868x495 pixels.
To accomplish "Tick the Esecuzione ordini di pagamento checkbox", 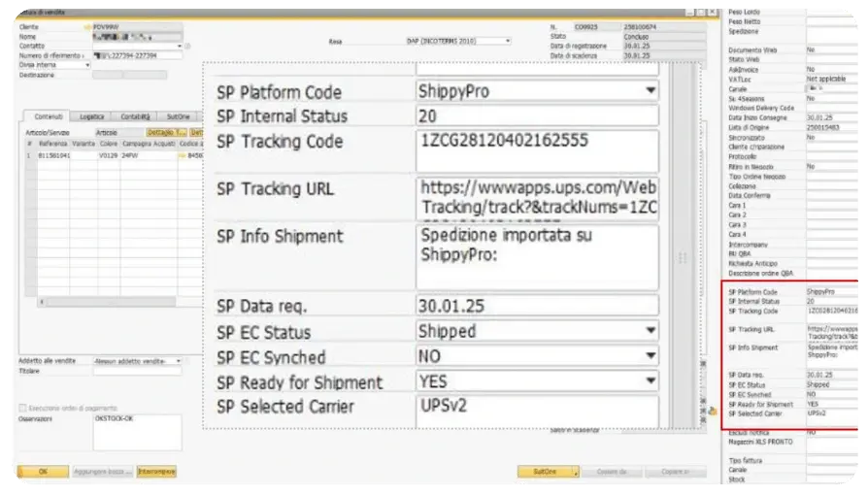I will tap(22, 408).
